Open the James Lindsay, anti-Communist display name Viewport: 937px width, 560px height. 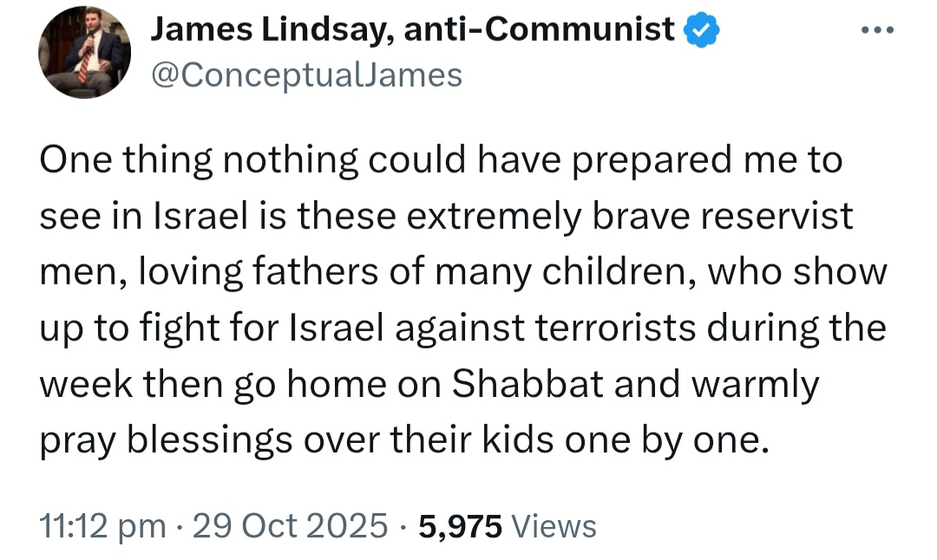click(412, 29)
